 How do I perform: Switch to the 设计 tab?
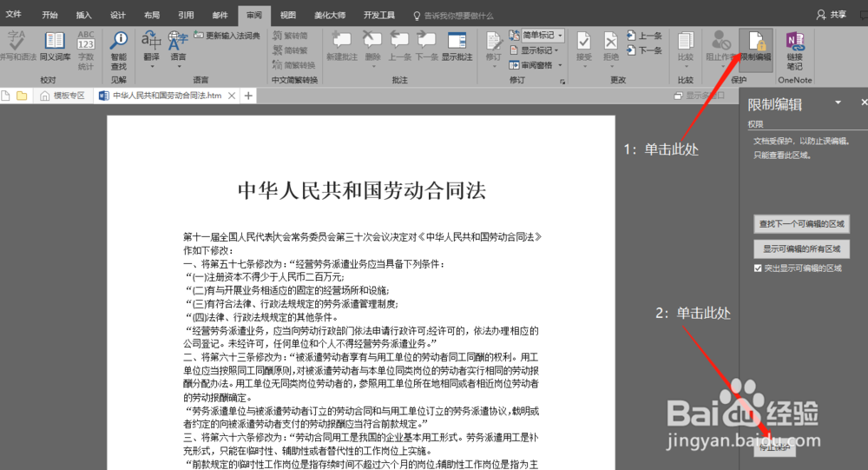pyautogui.click(x=117, y=15)
